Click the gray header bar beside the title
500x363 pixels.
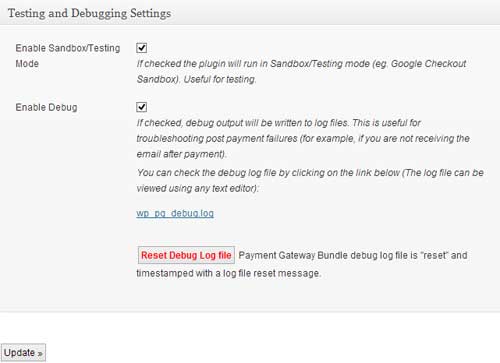[333, 13]
